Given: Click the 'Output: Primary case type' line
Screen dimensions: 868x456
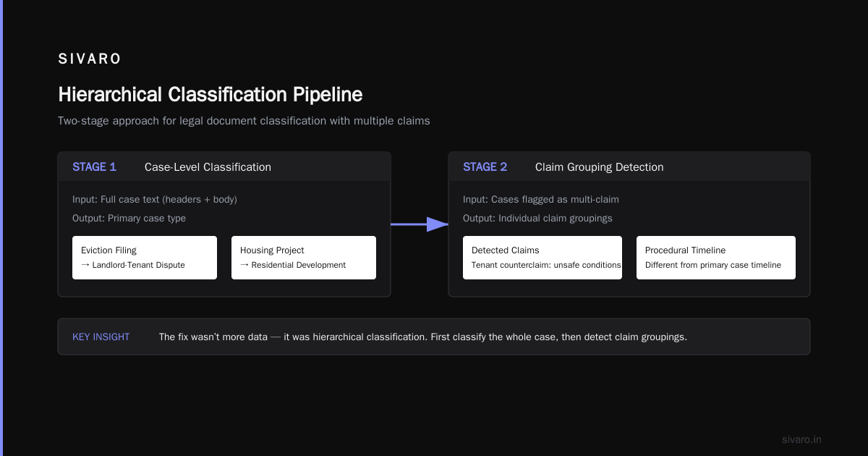Looking at the screenshot, I should coord(129,218).
